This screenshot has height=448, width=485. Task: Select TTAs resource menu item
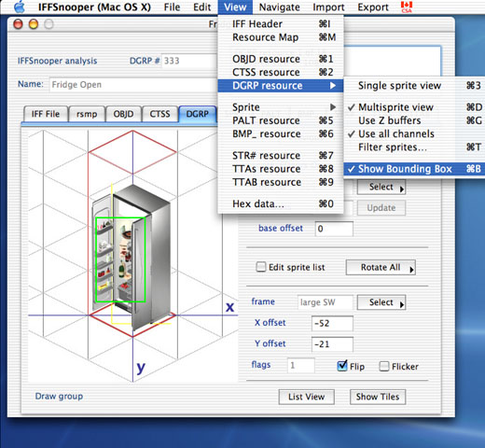coord(281,169)
